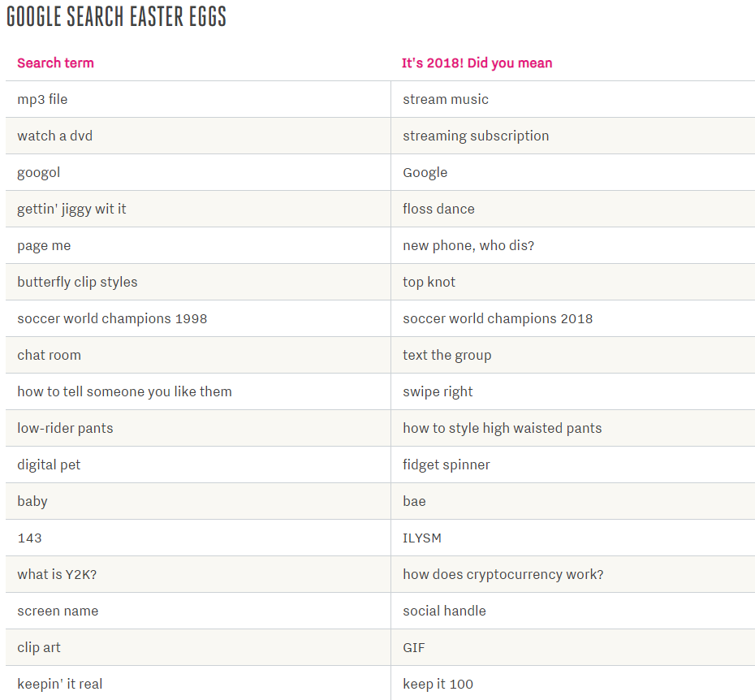Screen dimensions: 755x700
Task: Click 'new phone, who dis?' text
Action: 468,246
